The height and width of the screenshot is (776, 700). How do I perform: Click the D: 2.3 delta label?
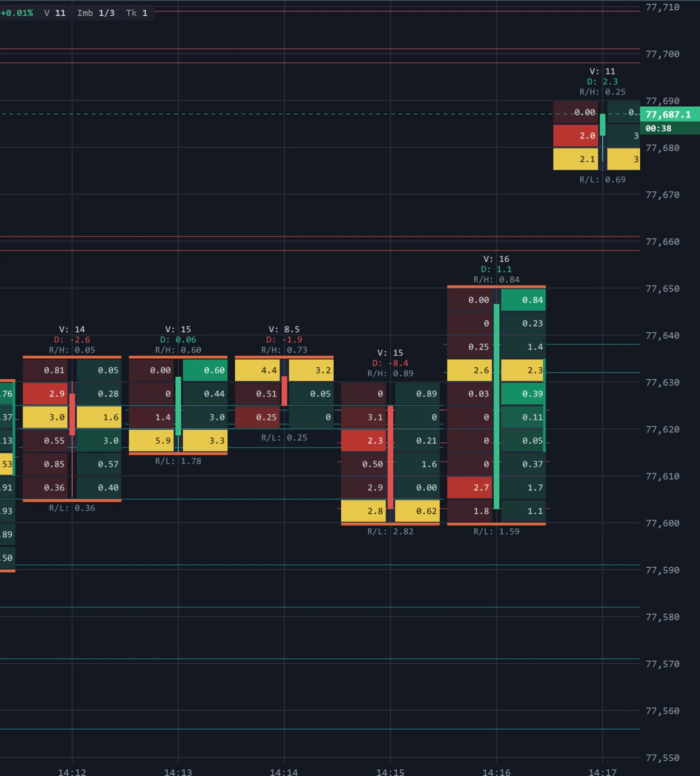coord(603,82)
